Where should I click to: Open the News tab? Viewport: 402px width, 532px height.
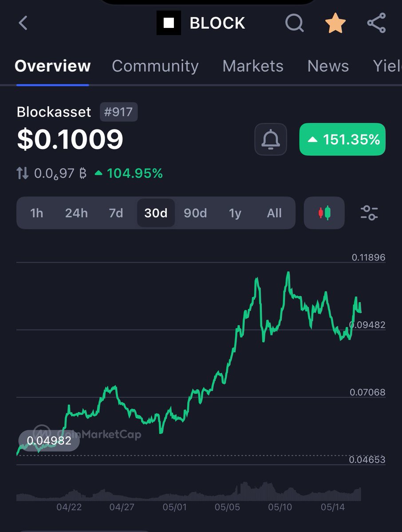coord(328,66)
